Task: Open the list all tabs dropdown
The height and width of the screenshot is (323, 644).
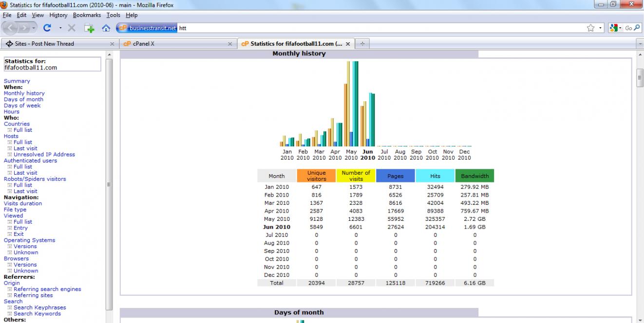Action: (640, 44)
